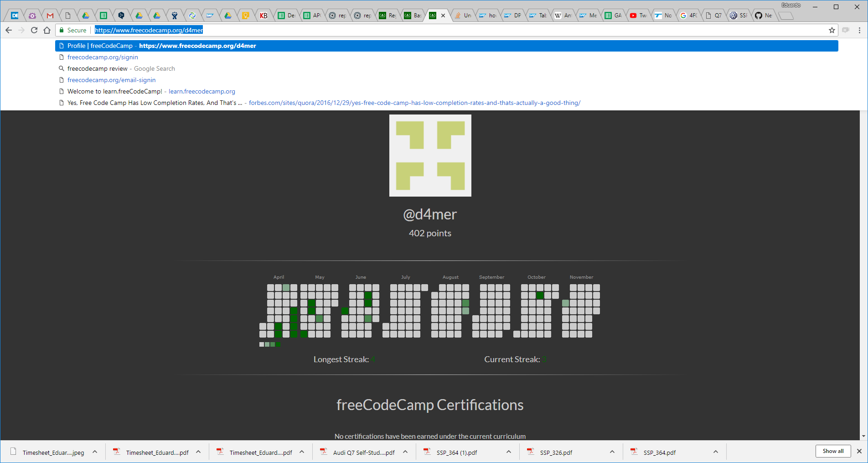Close the active freeCodeCamp tab
Image resolution: width=868 pixels, height=463 pixels.
443,16
